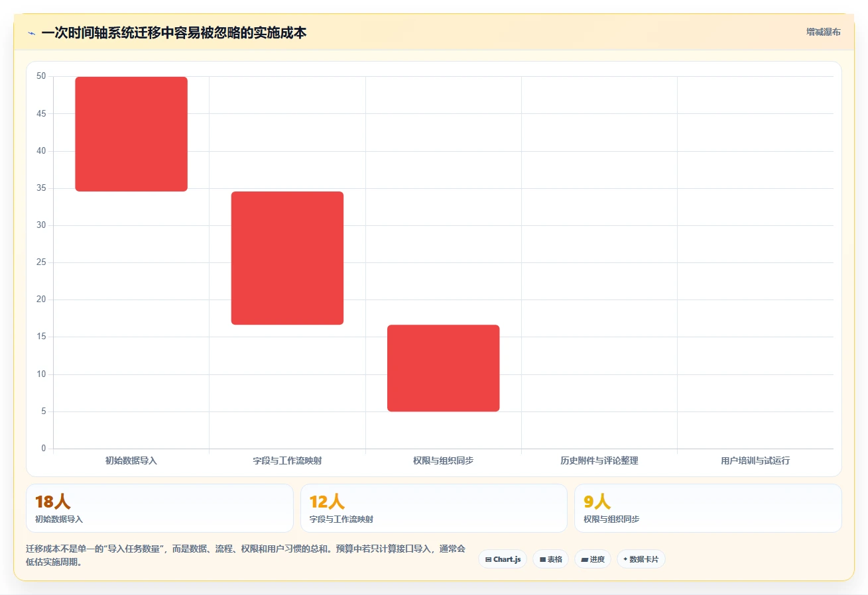Click the lightning icon beside the title

[x=31, y=33]
